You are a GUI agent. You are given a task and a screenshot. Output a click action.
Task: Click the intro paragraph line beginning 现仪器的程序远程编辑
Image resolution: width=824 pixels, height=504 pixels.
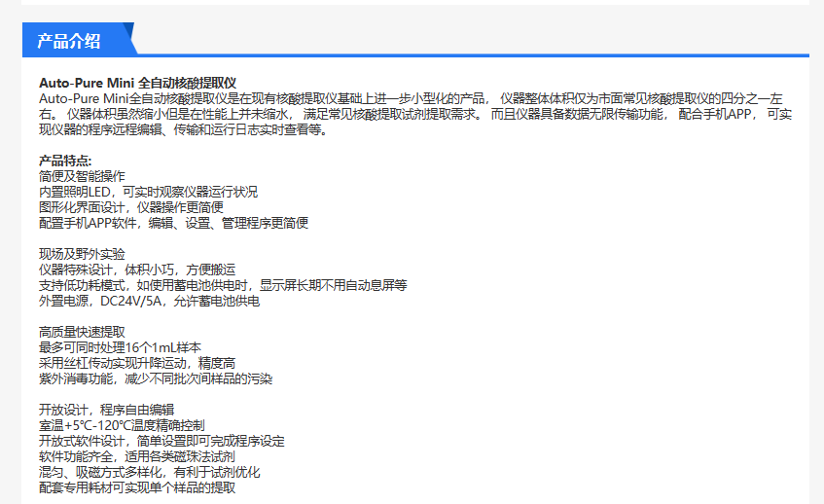184,129
